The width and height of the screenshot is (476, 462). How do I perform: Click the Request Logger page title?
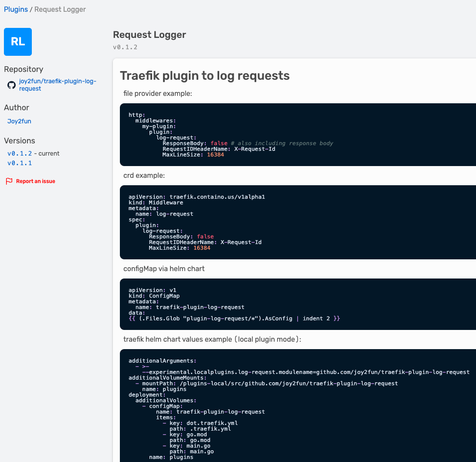point(150,34)
